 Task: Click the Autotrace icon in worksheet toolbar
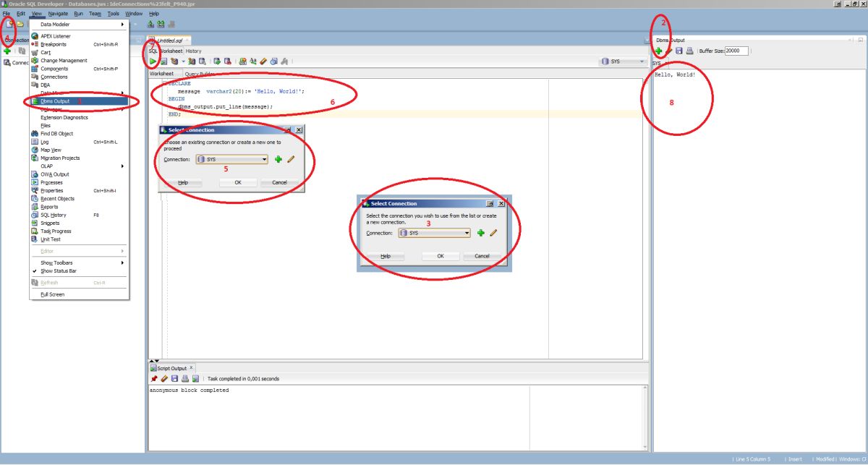[192, 61]
